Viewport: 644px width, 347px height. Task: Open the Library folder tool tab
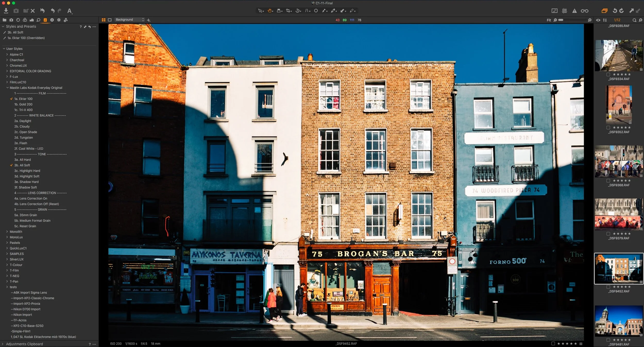tap(4, 20)
